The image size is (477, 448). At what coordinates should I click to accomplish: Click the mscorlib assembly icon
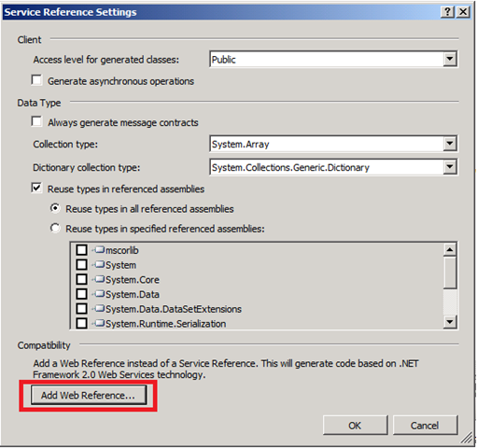click(x=100, y=249)
